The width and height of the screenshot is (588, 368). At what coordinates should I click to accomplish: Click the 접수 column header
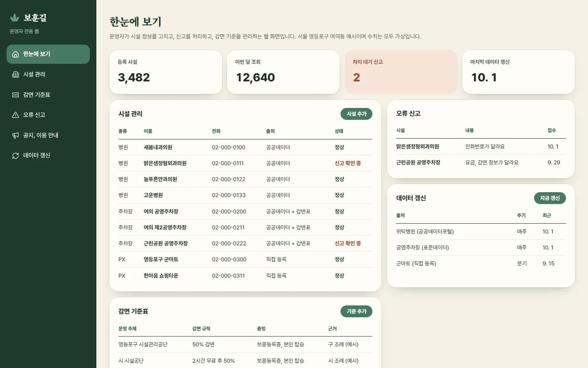552,130
